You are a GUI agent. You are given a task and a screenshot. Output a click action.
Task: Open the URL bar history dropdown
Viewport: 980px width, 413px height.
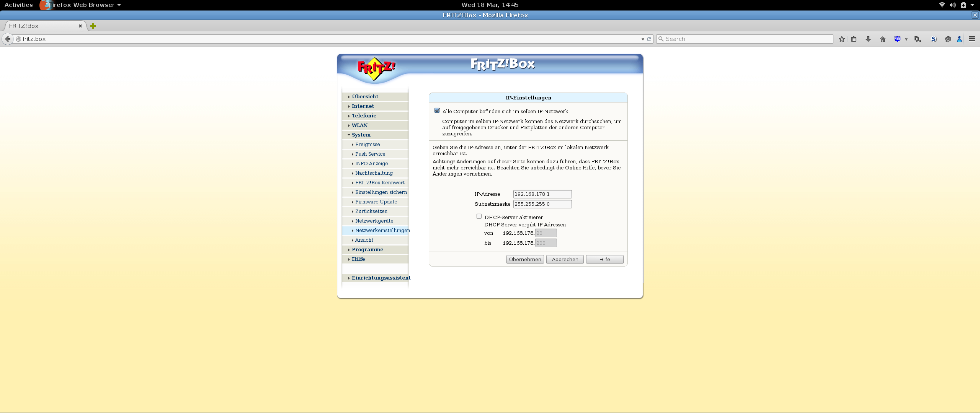643,39
